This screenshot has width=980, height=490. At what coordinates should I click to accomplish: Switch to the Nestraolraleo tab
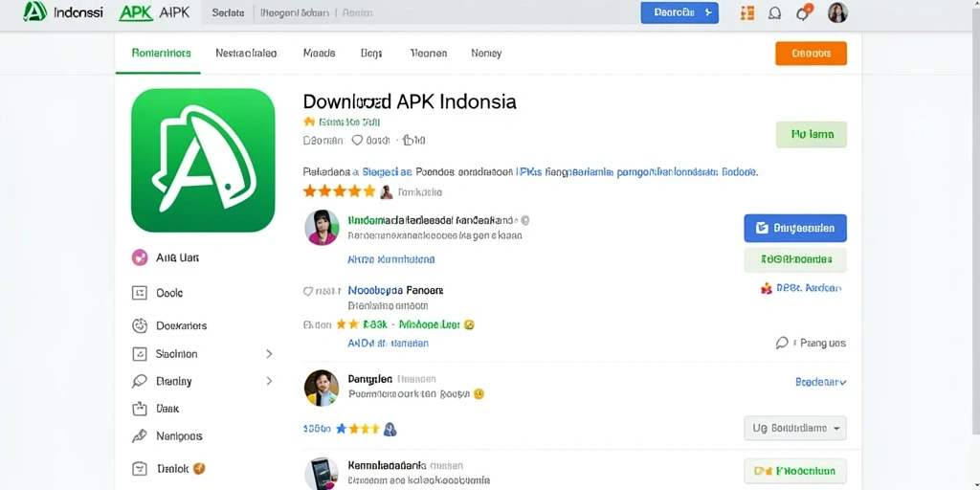[x=246, y=54]
